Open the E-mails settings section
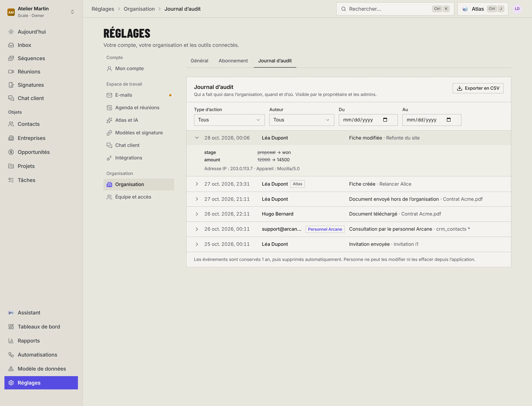Image resolution: width=532 pixels, height=406 pixels. [139, 95]
